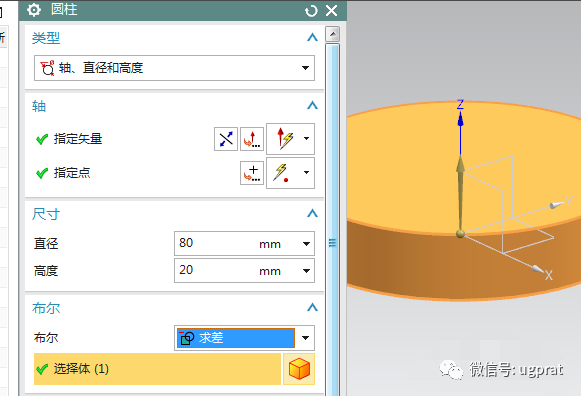Image resolution: width=581 pixels, height=396 pixels.
Task: Open the Vector Dialog icon
Action: point(252,139)
